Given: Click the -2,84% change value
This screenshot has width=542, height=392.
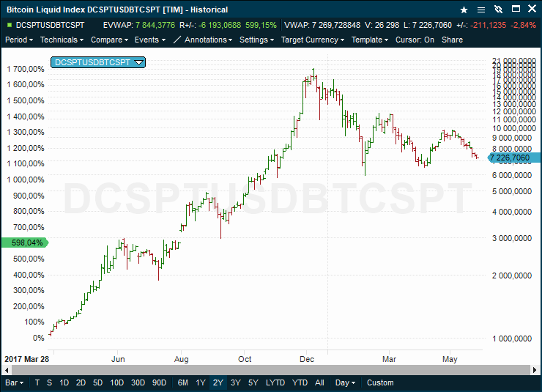Looking at the screenshot, I should tap(523, 25).
